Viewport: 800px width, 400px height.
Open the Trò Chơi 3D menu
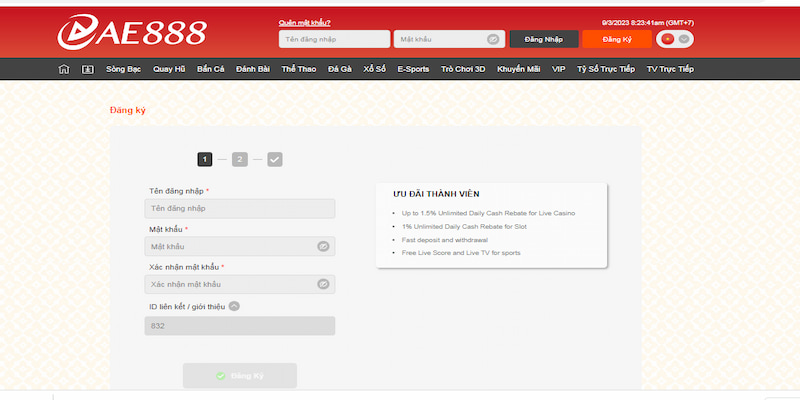463,69
